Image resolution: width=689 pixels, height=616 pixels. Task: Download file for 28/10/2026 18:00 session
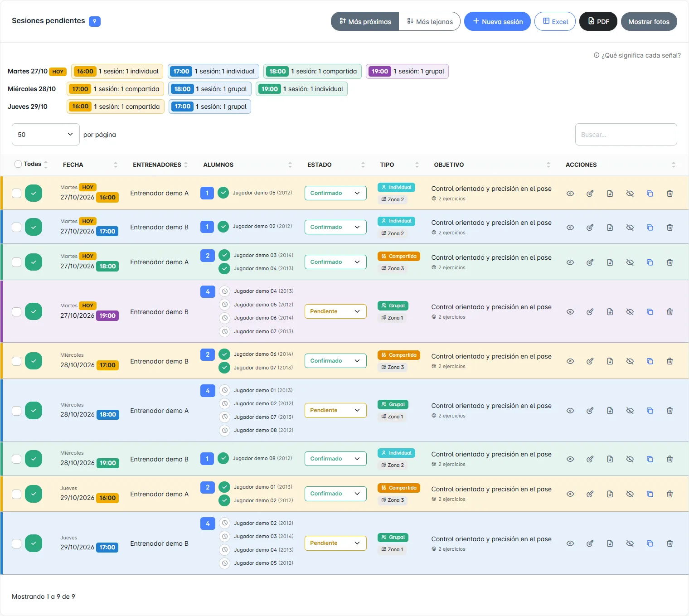610,411
